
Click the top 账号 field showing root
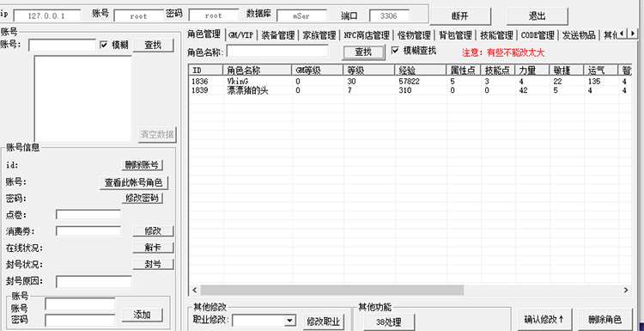click(x=138, y=16)
